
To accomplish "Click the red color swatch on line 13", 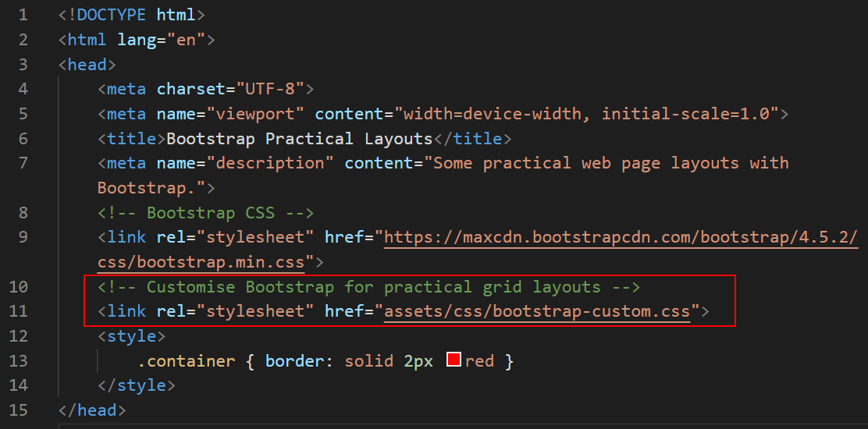I will tap(454, 360).
